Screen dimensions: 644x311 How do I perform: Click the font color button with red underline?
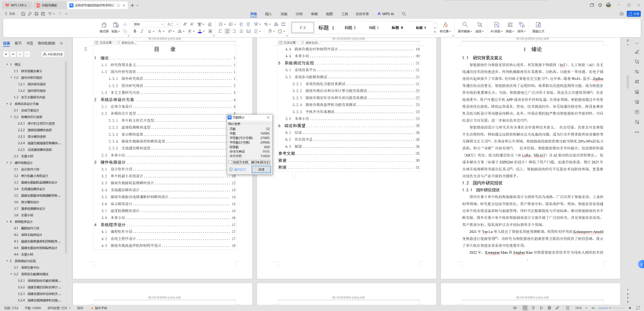pyautogui.click(x=200, y=30)
